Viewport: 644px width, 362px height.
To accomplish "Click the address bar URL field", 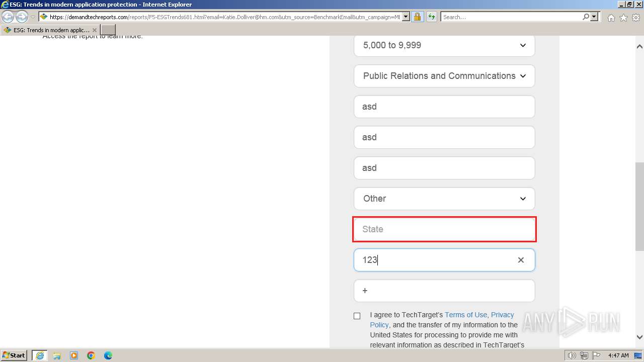I will (224, 17).
